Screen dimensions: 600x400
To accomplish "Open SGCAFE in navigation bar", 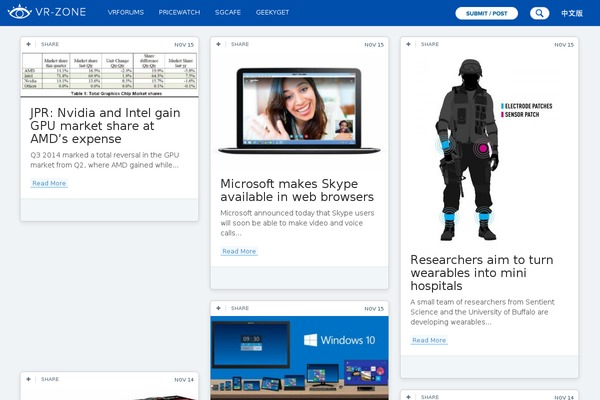I will click(228, 12).
